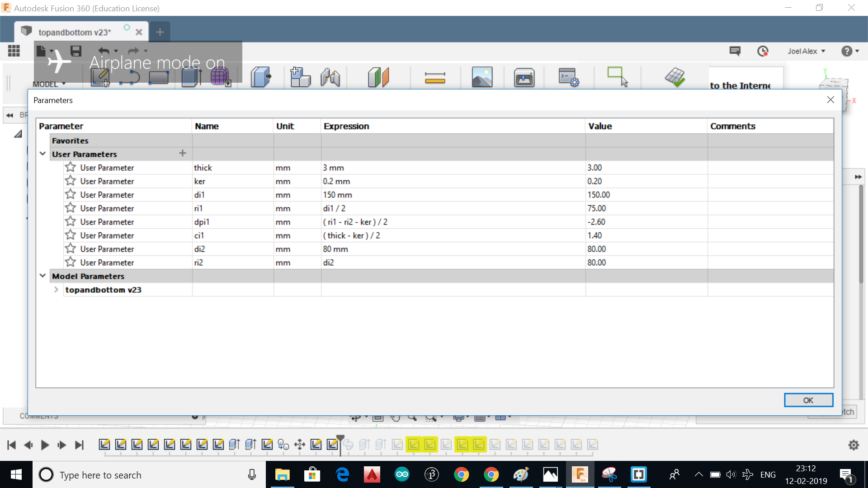Favorite the thick user parameter star
Image resolution: width=868 pixels, height=488 pixels.
(x=70, y=167)
